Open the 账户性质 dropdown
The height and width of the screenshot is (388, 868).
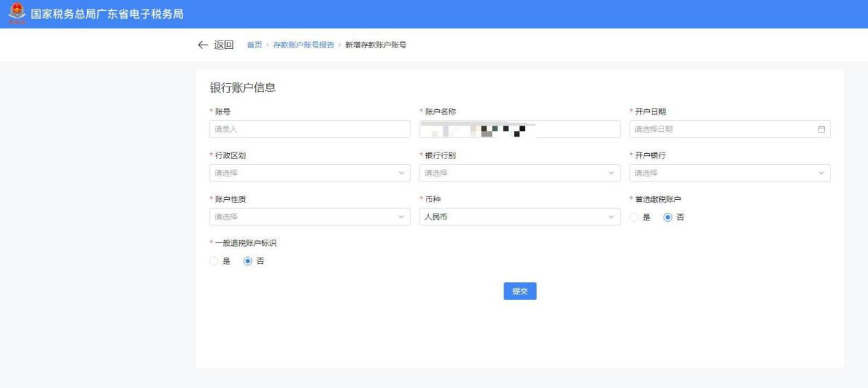tap(309, 217)
